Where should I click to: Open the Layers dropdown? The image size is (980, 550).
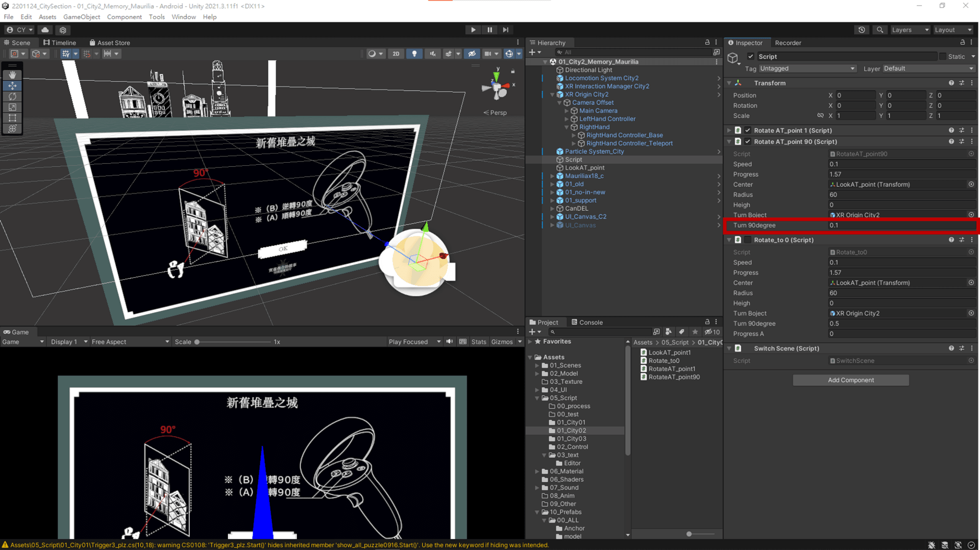(x=910, y=30)
